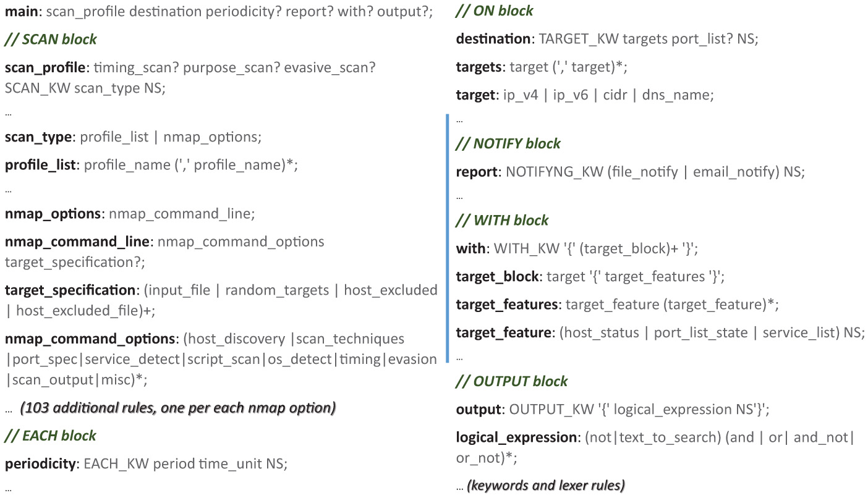Click the keywords and lexer rules note
The height and width of the screenshot is (498, 868).
click(545, 486)
